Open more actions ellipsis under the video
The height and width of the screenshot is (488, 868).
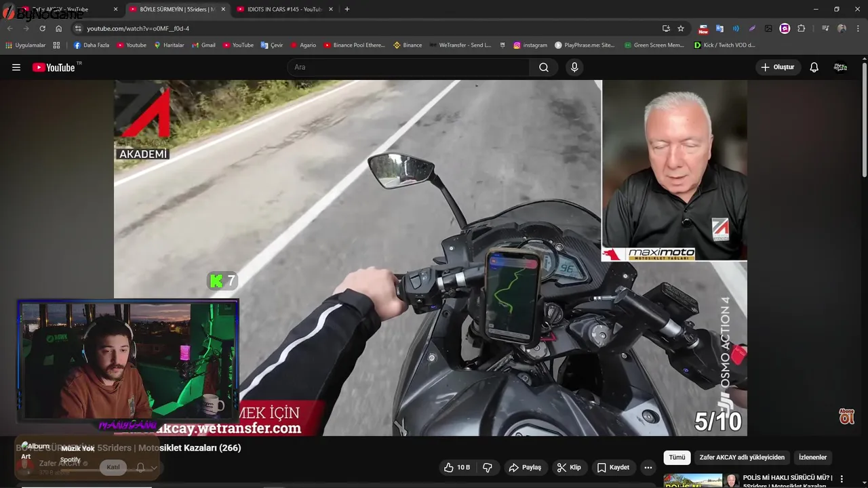(648, 468)
